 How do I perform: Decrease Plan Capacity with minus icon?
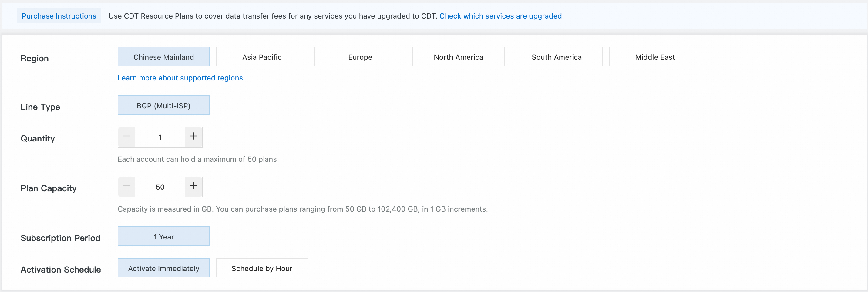click(x=127, y=187)
